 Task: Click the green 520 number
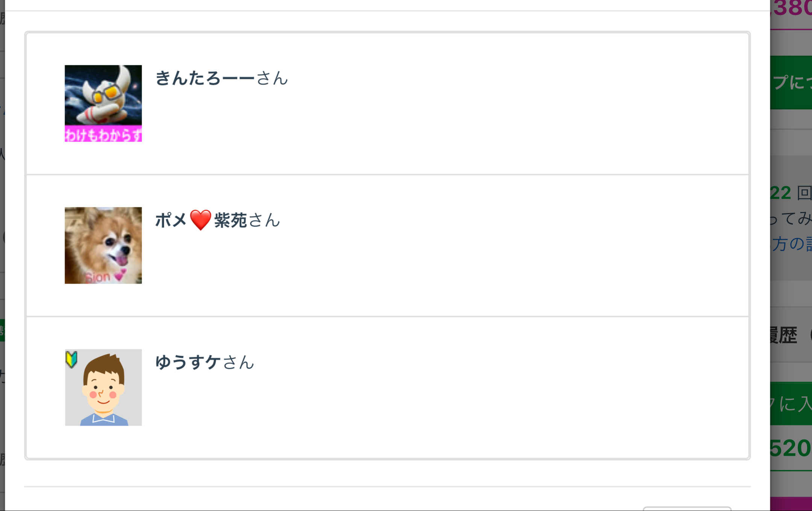789,448
